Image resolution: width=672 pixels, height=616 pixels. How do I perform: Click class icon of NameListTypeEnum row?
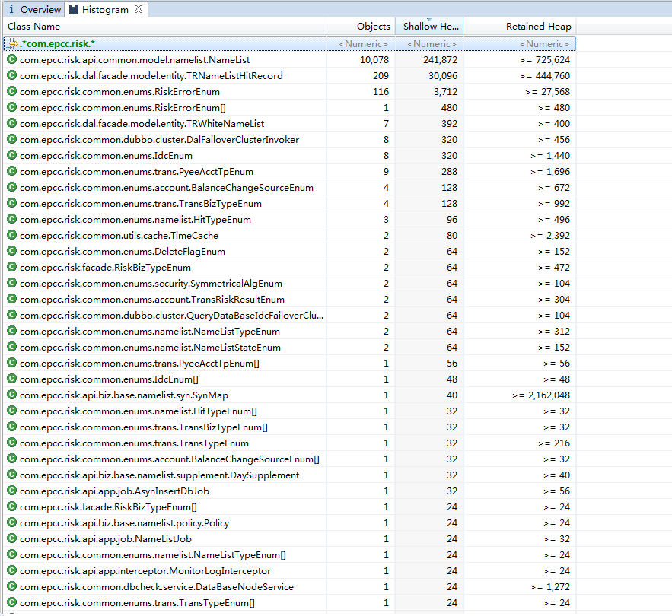12,331
